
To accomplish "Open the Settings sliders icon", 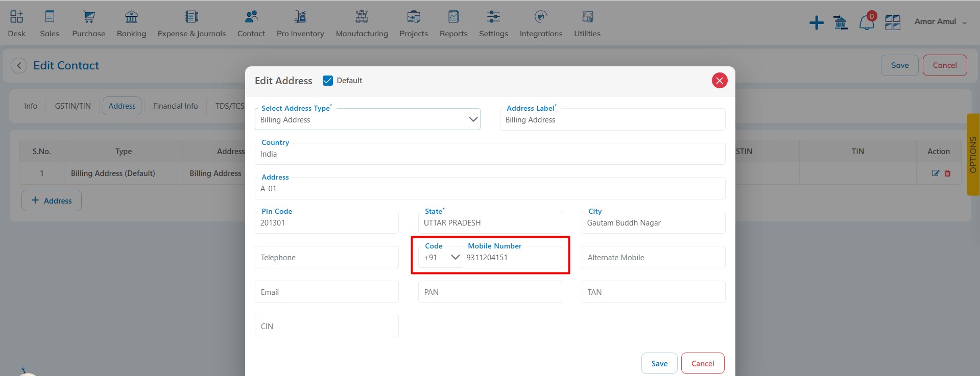I will tap(493, 17).
